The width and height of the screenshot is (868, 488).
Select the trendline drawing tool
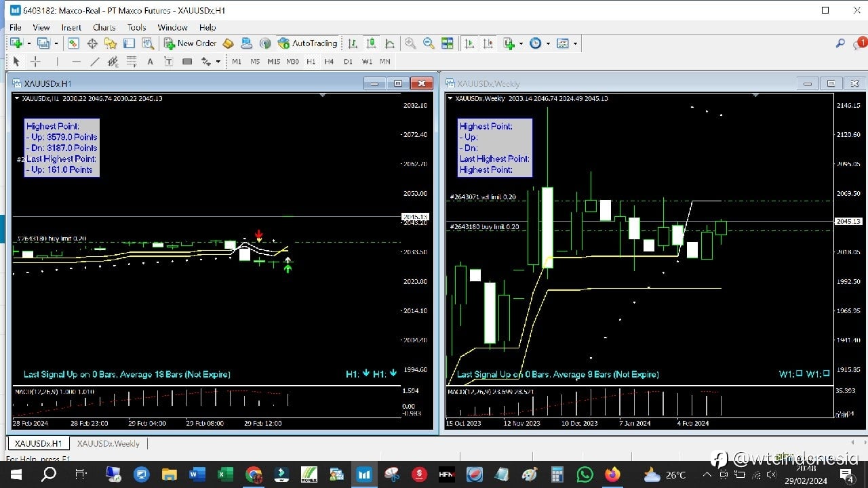click(x=95, y=62)
